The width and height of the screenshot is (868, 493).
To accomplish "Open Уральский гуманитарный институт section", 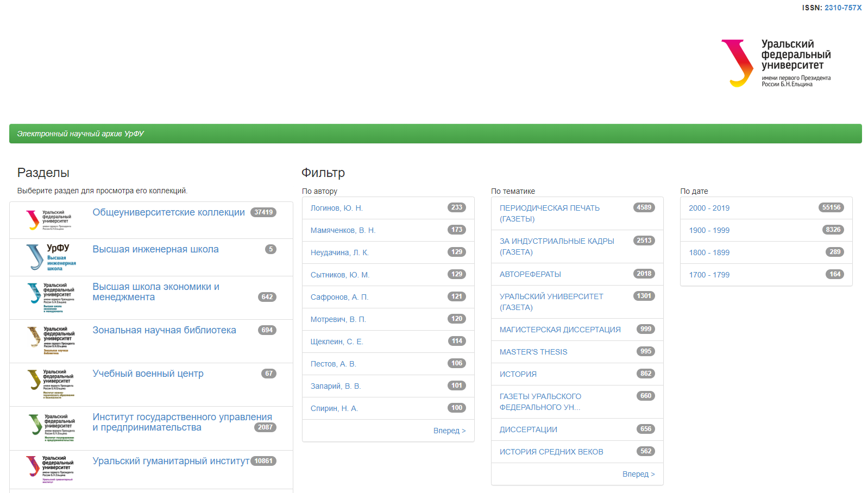I will [171, 461].
